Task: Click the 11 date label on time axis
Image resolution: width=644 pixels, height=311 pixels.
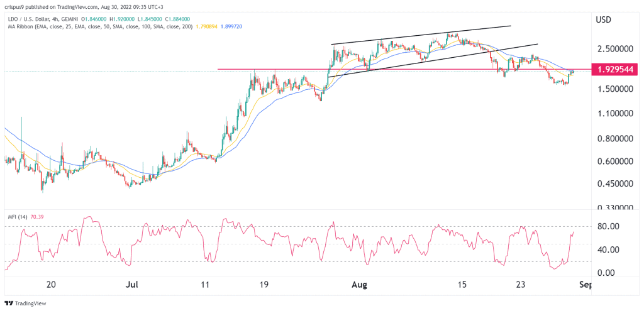Action: pos(206,285)
